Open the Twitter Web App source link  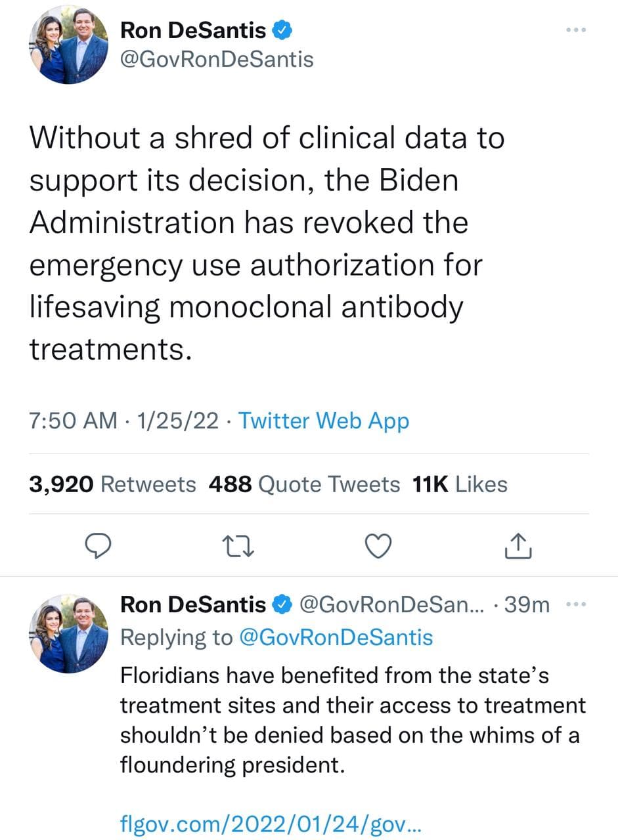(x=323, y=421)
